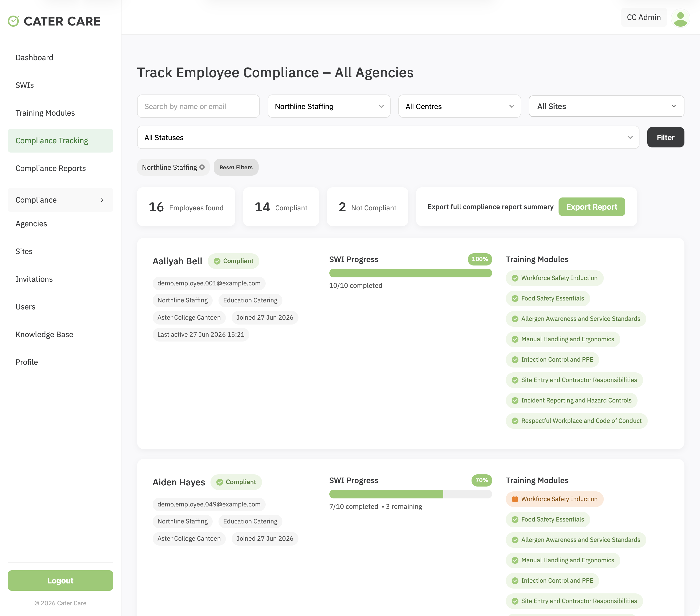Viewport: 700px width, 616px height.
Task: Click the 7/10 completed text
Action: coord(353,507)
